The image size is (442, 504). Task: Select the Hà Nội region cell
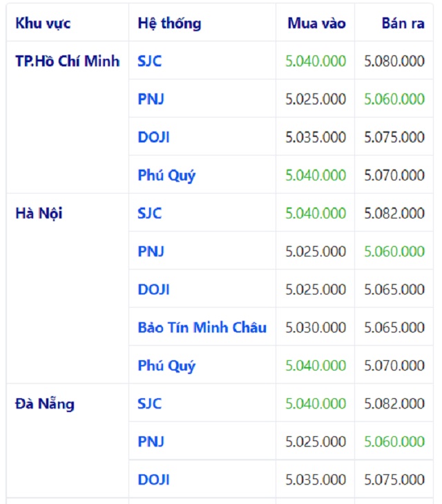39,213
